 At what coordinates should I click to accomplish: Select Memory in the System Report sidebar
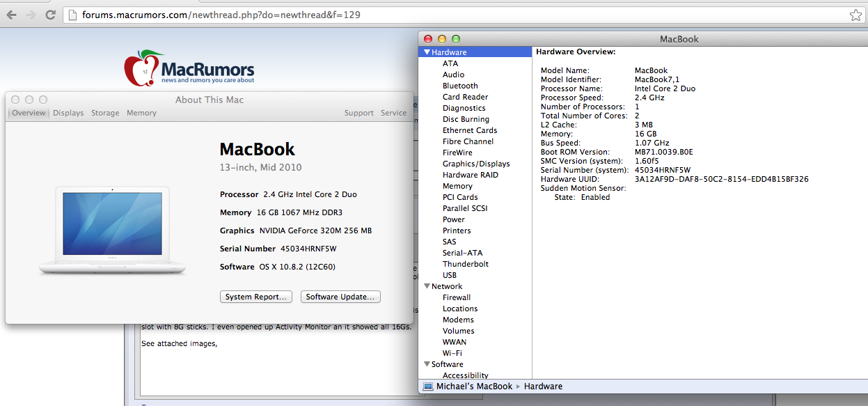tap(457, 186)
